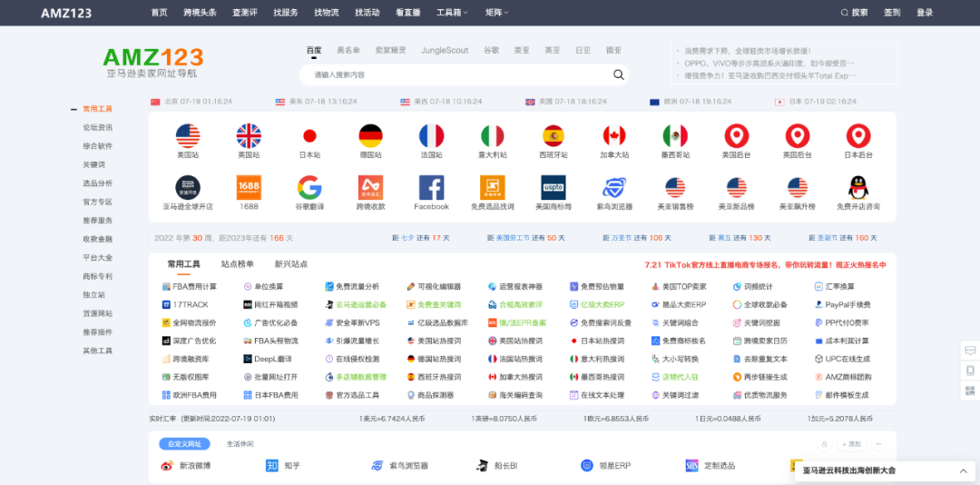Screen dimensions: 980x485
Task: Expand the 亚马逊云科技出海创新大会 popup chevron
Action: [x=963, y=470]
